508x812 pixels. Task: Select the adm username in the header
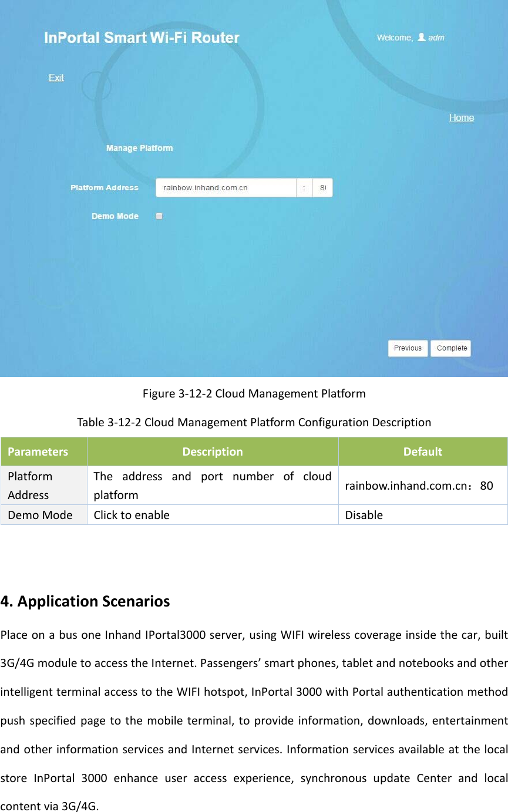tap(436, 37)
